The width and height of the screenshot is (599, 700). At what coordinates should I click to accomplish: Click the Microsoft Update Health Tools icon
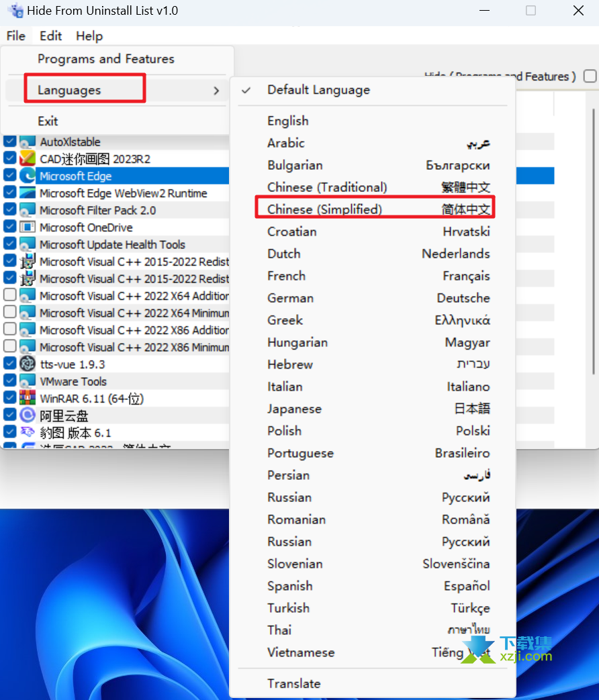click(28, 244)
